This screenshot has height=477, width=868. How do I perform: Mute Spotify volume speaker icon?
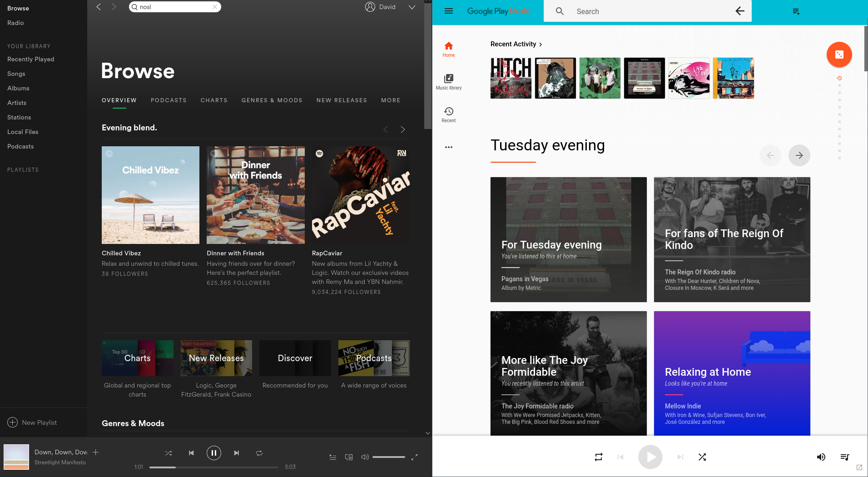pyautogui.click(x=365, y=457)
